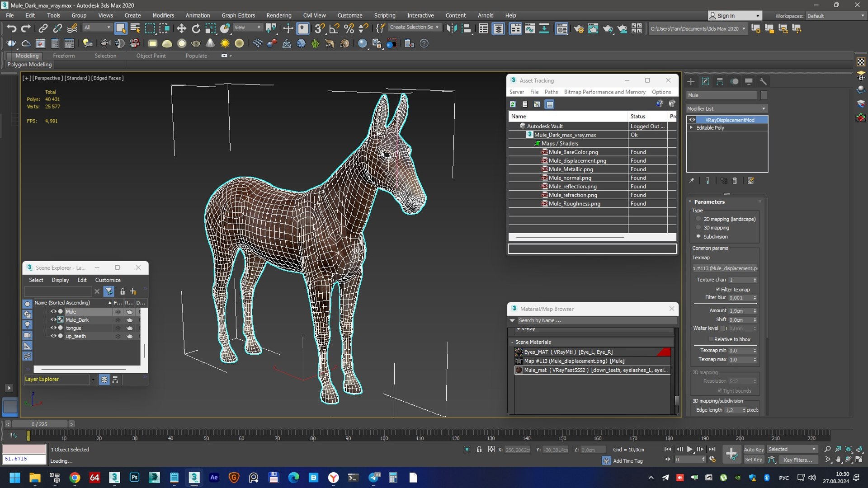The width and height of the screenshot is (868, 488).
Task: Expand the Editable Poly modifier
Action: pyautogui.click(x=691, y=128)
